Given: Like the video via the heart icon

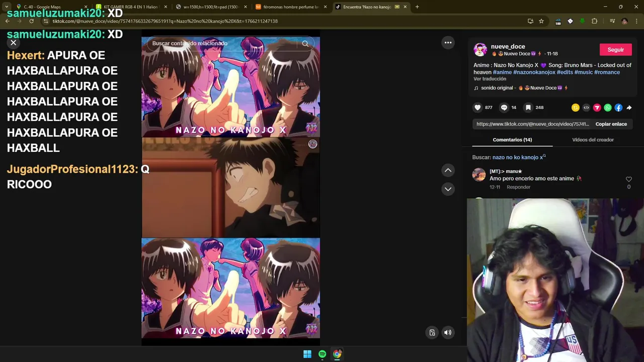Looking at the screenshot, I should pos(477,108).
